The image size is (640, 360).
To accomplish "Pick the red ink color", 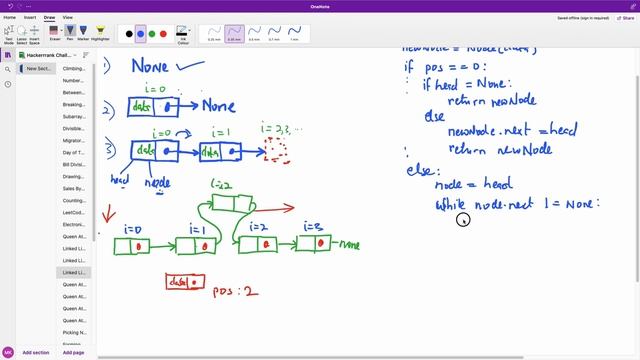I will pyautogui.click(x=163, y=34).
